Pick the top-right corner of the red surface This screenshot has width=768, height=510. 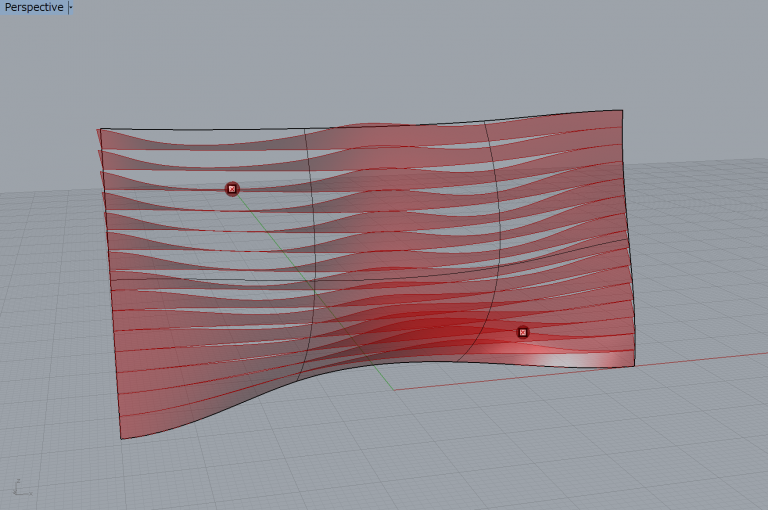[622, 110]
